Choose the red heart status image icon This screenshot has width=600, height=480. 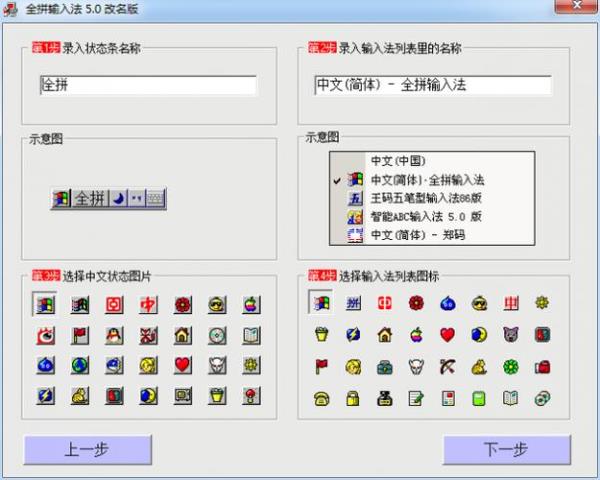click(182, 365)
